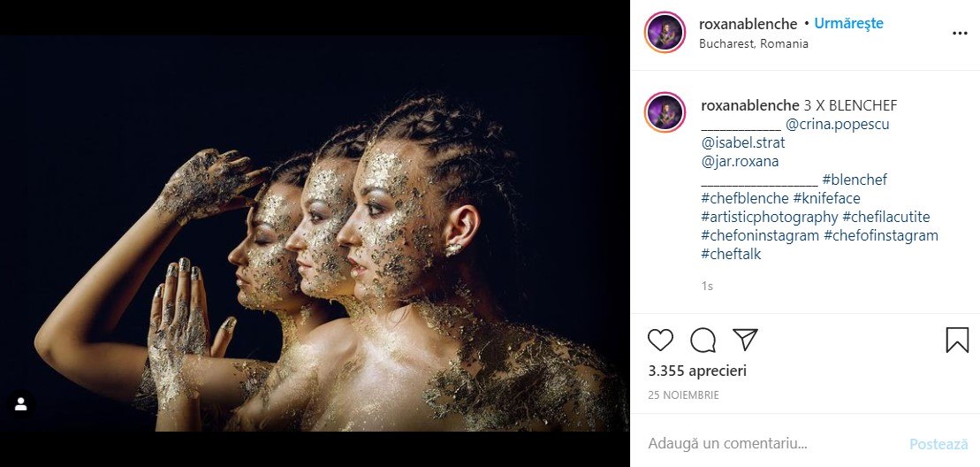Save post with the bookmark icon
Viewport: 980px width, 467px height.
point(957,340)
